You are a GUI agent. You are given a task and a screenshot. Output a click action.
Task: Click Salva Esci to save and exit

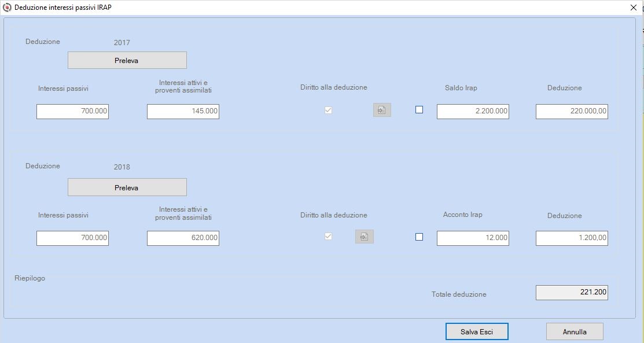tap(477, 331)
